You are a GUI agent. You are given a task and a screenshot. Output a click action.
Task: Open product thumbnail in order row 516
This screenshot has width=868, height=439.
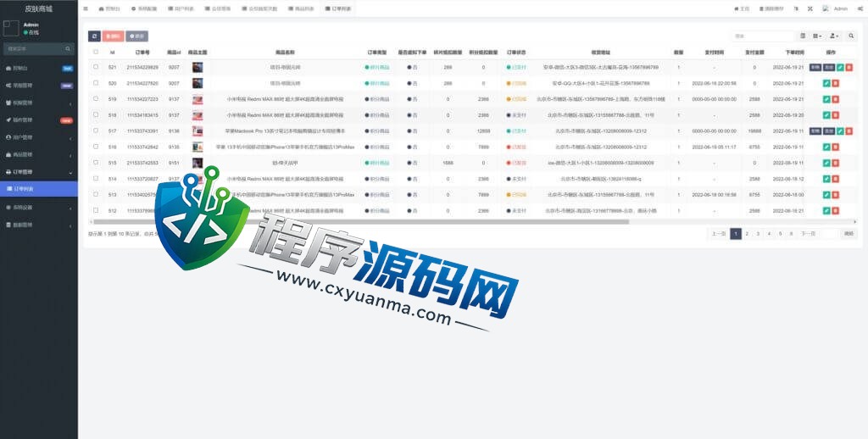pyautogui.click(x=197, y=147)
